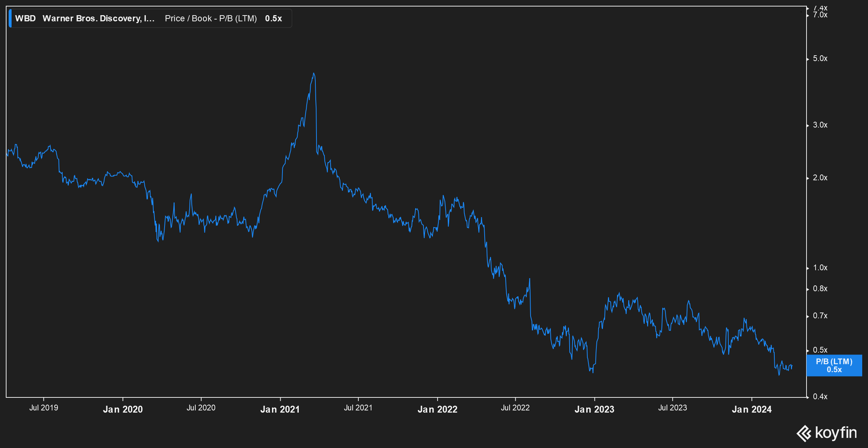Click the Jul 2022 axis label

pyautogui.click(x=515, y=408)
